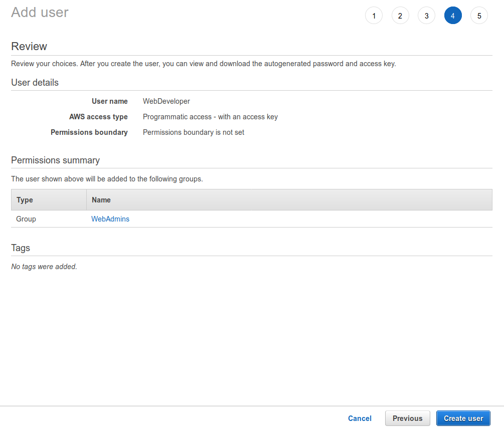The image size is (504, 429).
Task: Select the highlighted step 4 circle
Action: tap(453, 16)
